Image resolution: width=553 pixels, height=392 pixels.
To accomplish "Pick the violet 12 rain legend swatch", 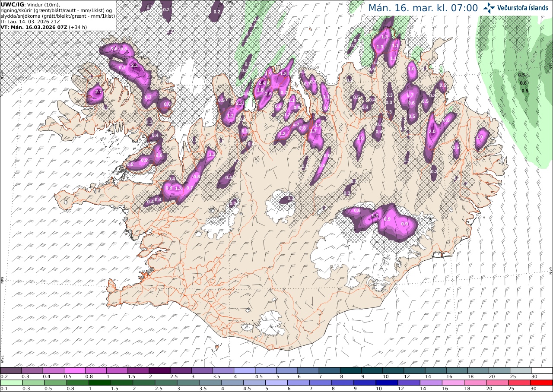I will pos(409,383).
